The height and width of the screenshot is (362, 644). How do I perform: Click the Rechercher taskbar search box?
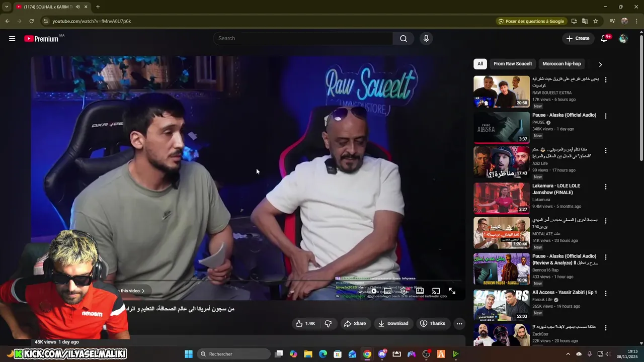pos(233,354)
